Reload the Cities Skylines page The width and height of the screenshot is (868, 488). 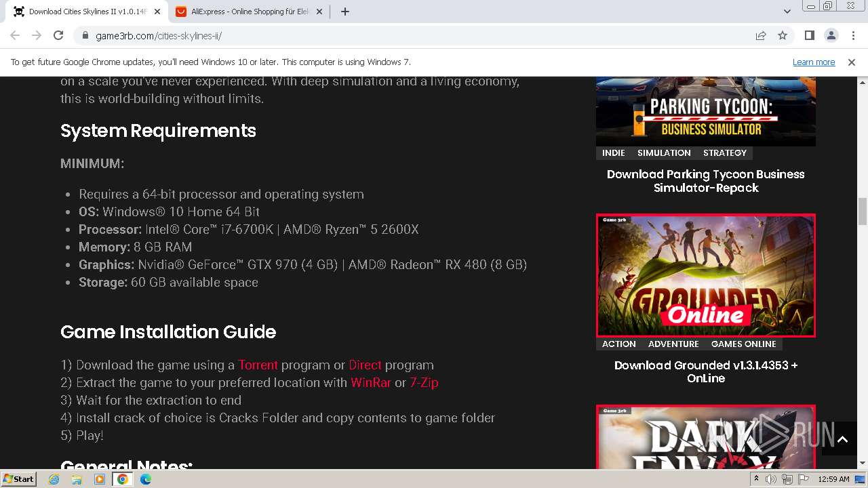tap(58, 35)
